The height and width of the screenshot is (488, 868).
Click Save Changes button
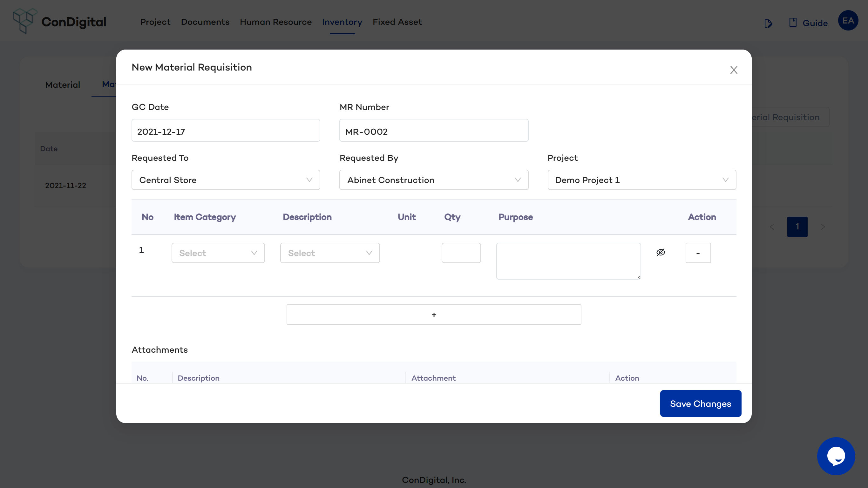click(x=700, y=403)
